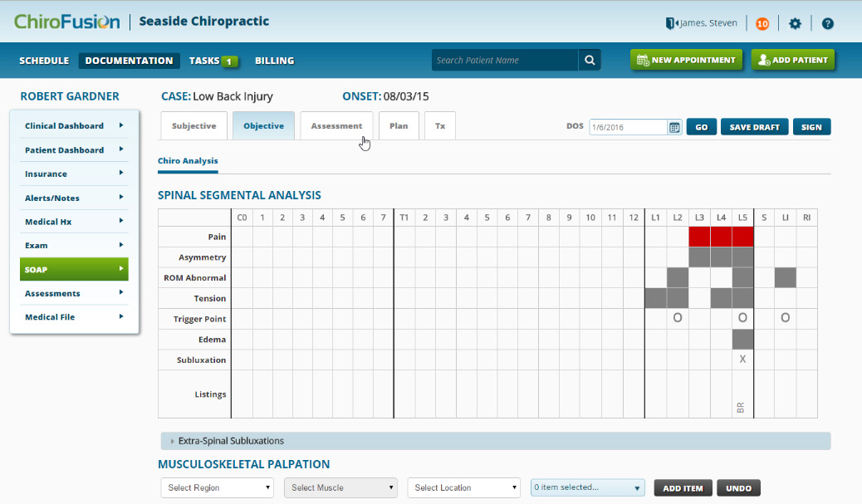Viewport: 862px width, 504px height.
Task: Click inside the Search Patient Name field
Action: click(502, 60)
